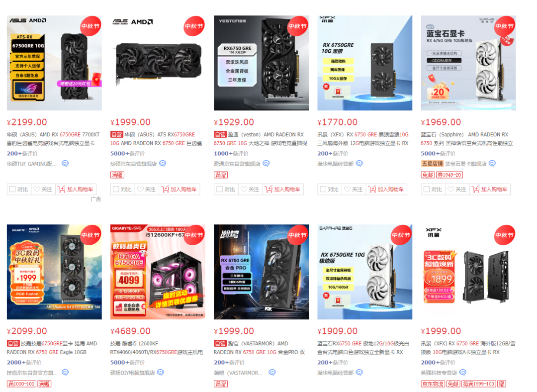
Task: Visit 满华电脑经营部 store under ¥1909 item
Action: pos(335,373)
